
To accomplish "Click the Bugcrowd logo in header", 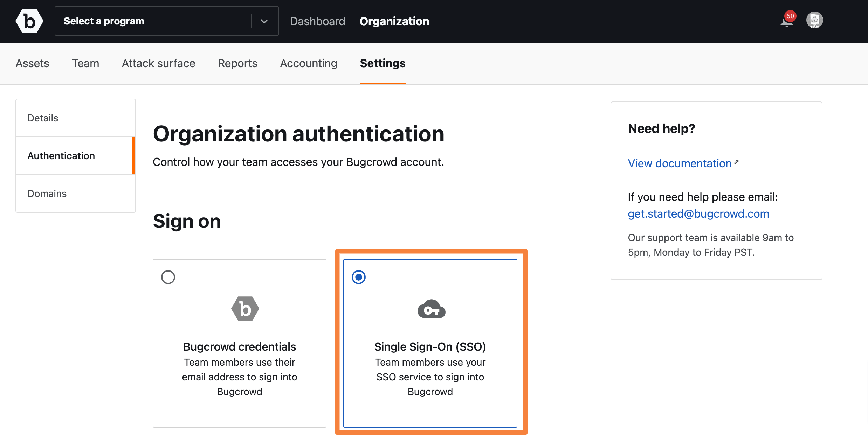I will click(x=29, y=21).
